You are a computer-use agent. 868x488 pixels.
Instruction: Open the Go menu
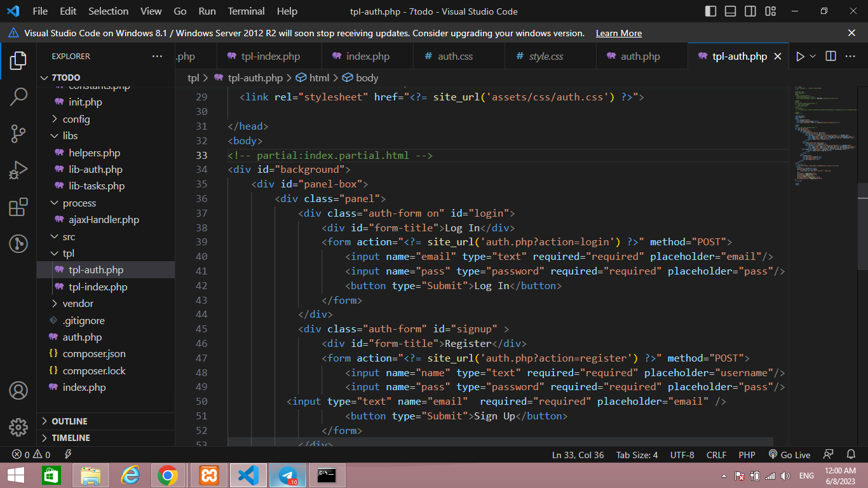pyautogui.click(x=180, y=11)
